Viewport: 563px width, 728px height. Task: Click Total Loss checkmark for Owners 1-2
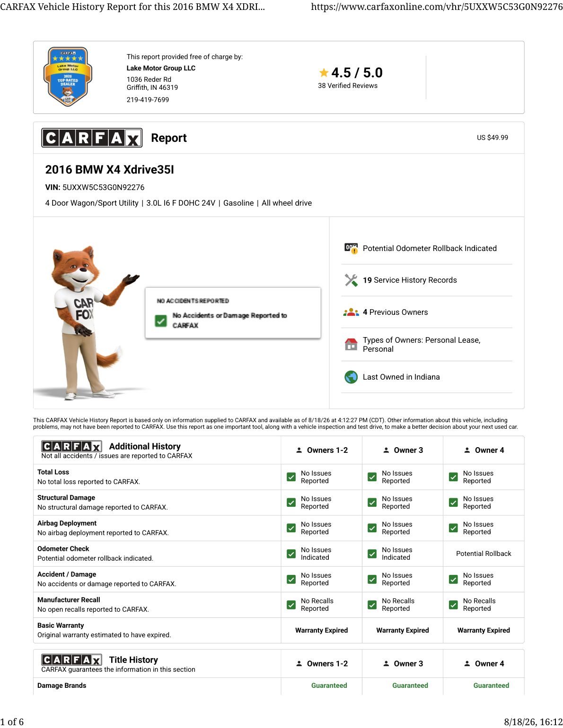tap(291, 477)
